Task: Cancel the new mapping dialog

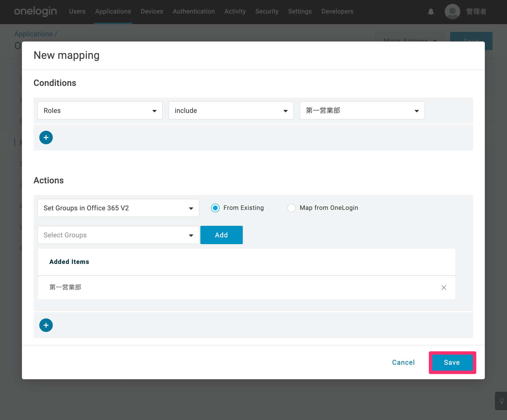Action: 403,362
